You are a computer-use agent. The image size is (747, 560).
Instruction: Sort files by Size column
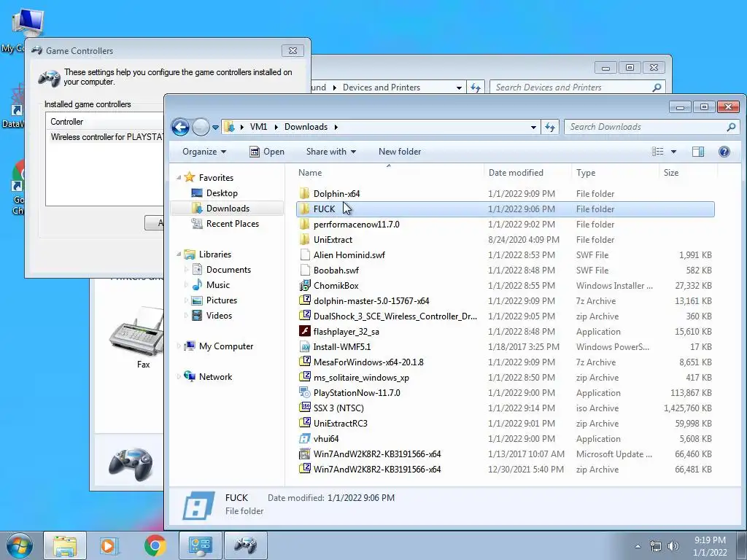point(688,173)
